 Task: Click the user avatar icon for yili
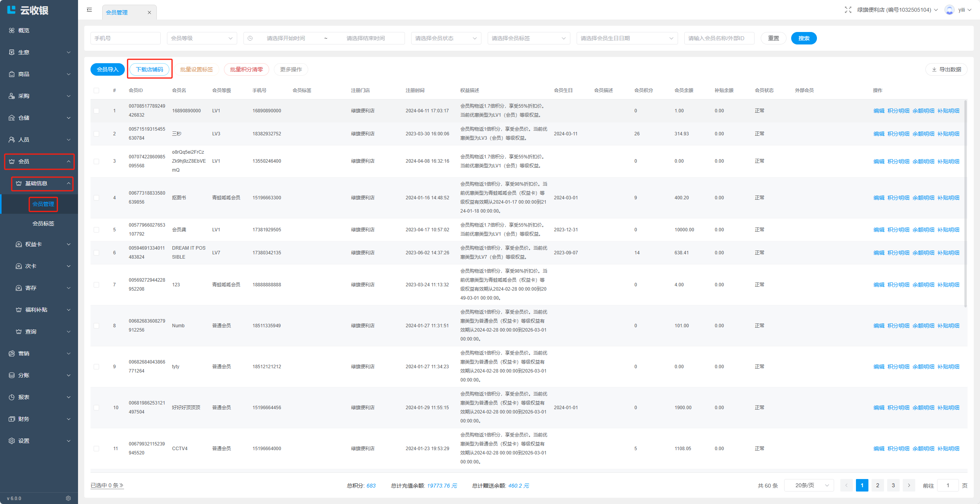coord(949,10)
